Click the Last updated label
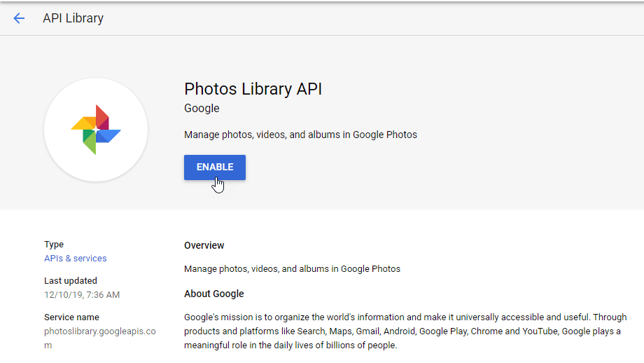 [71, 281]
